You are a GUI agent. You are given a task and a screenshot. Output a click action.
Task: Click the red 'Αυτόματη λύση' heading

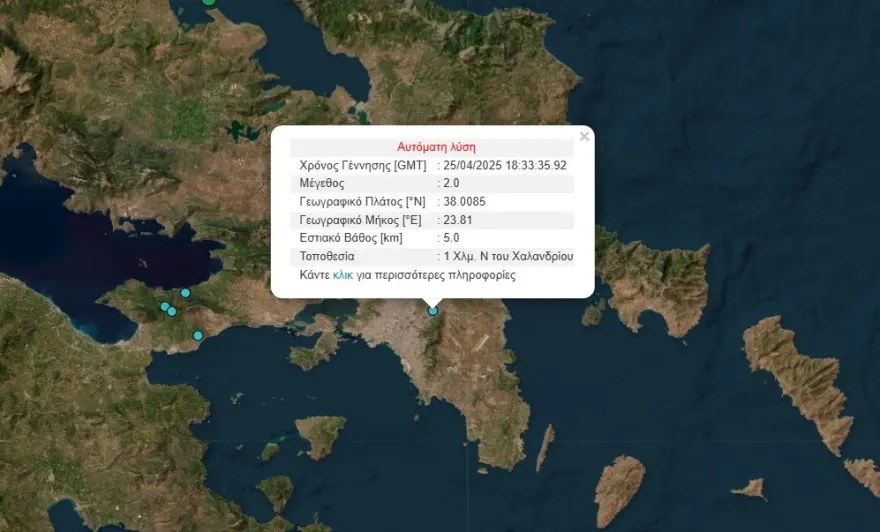click(436, 147)
